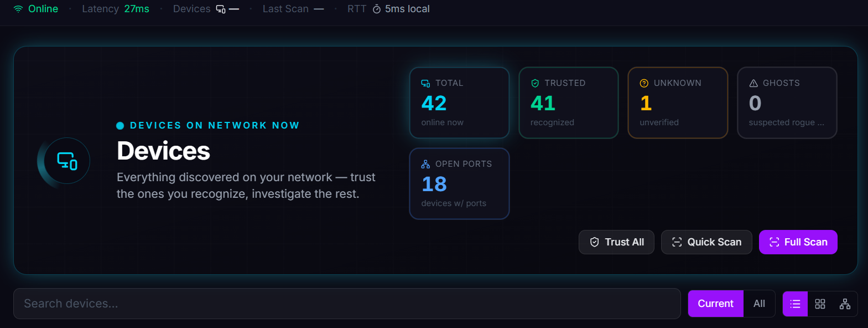
Task: Switch to grid view icon
Action: (x=820, y=304)
